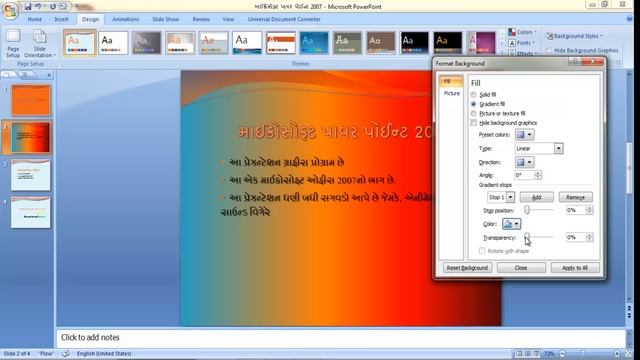Apply the olive gray theme thumbnail
640x360 pixels.
[347, 43]
